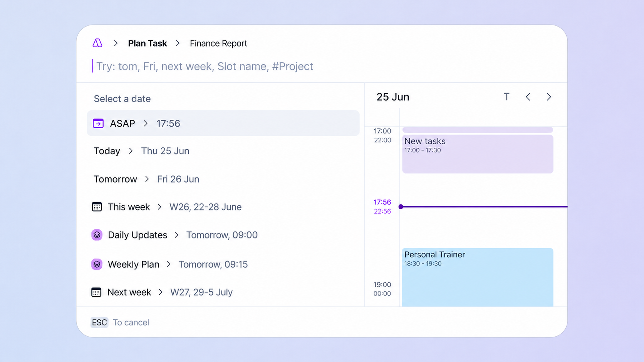Click the ESC key hint button
Screen dimensions: 644x362
[x=99, y=322]
